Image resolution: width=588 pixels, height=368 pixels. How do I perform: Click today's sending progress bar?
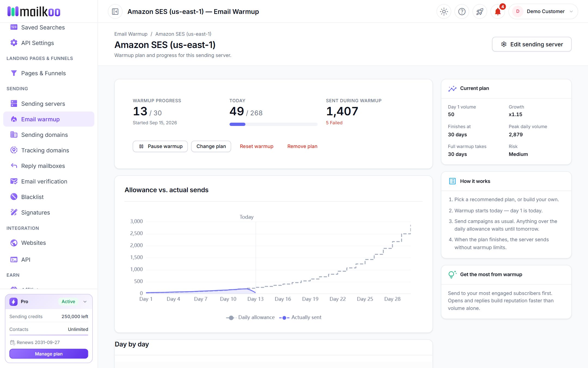click(x=273, y=124)
